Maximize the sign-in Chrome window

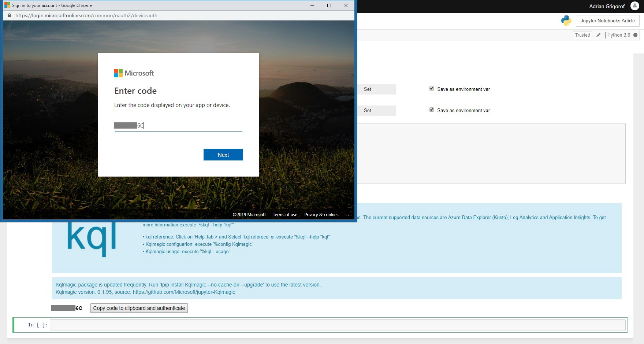(329, 5)
